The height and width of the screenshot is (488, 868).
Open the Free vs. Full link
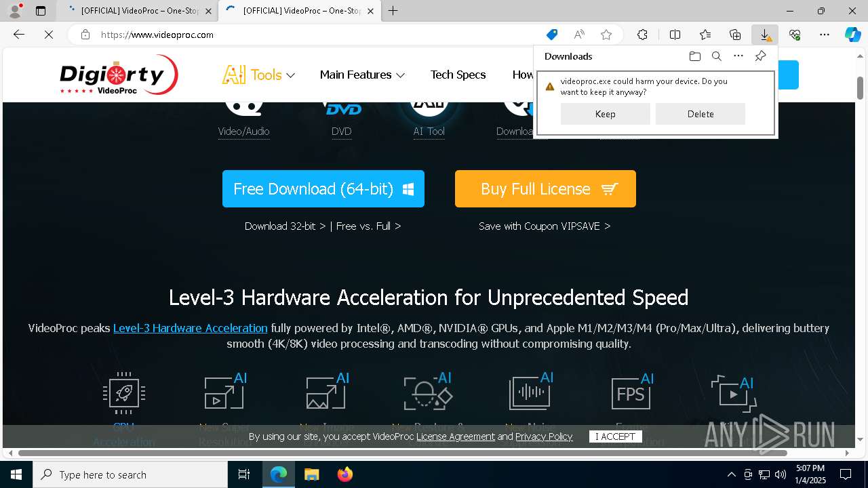[x=368, y=226]
